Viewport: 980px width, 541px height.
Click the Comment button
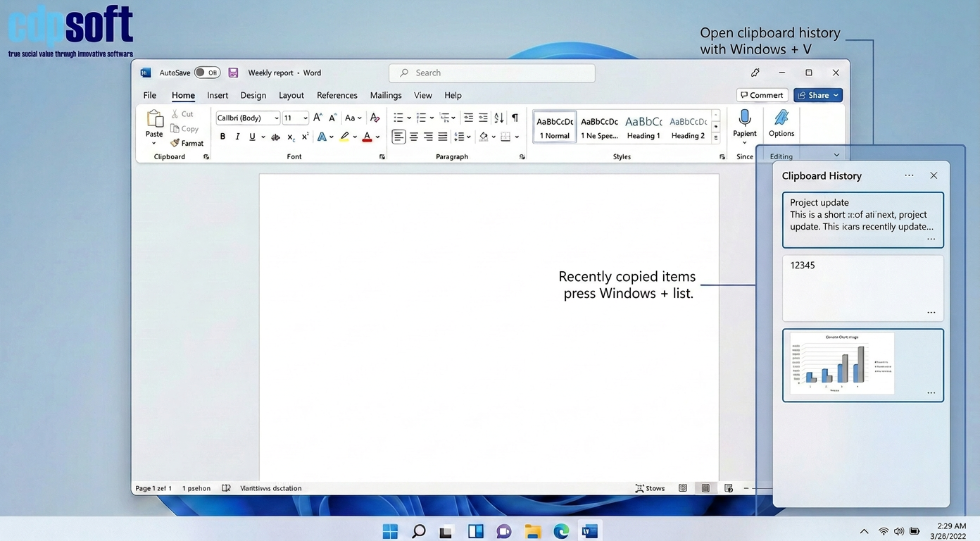[x=762, y=95]
